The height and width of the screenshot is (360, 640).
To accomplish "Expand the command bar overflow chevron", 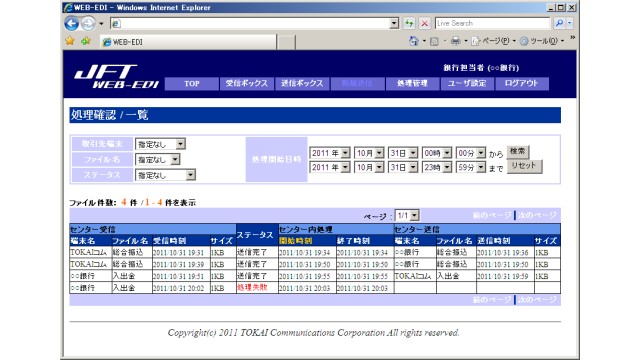I will (x=572, y=38).
